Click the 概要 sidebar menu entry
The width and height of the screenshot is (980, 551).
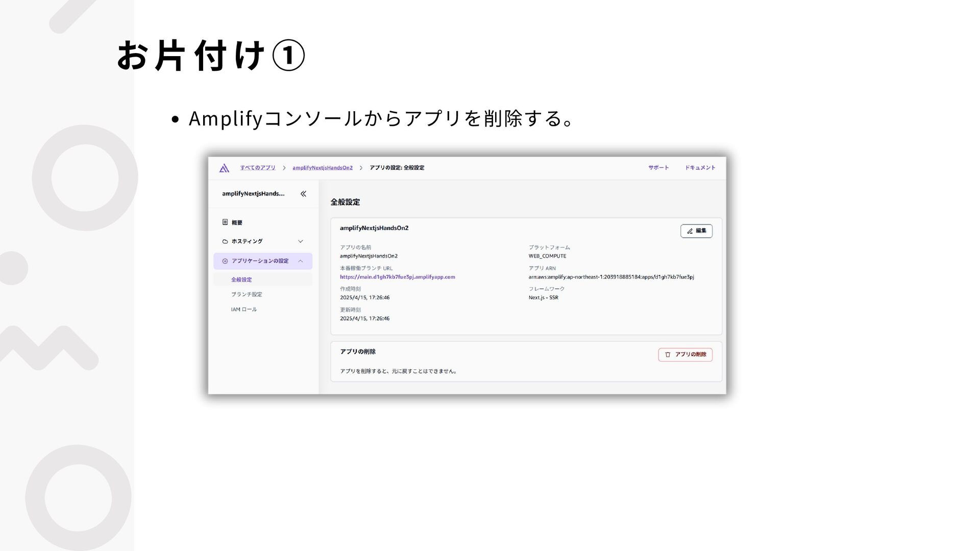tap(237, 222)
